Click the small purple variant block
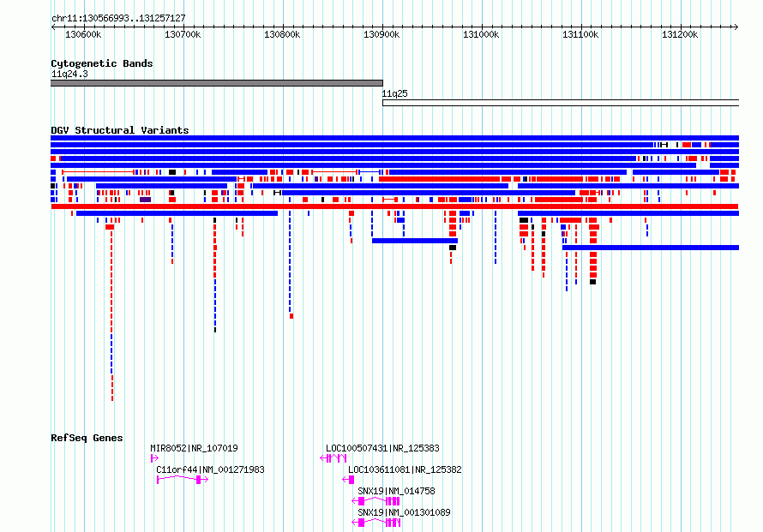Screen dimensions: 763x532 tap(145, 200)
